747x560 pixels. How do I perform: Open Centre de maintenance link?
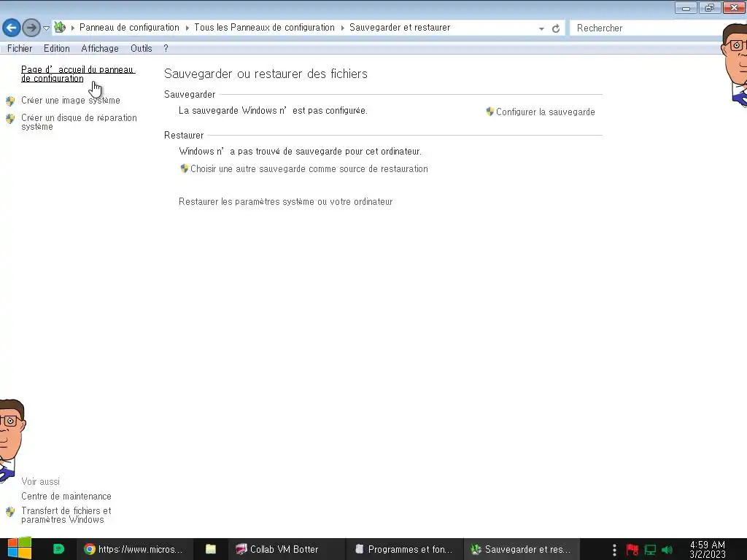click(x=66, y=496)
